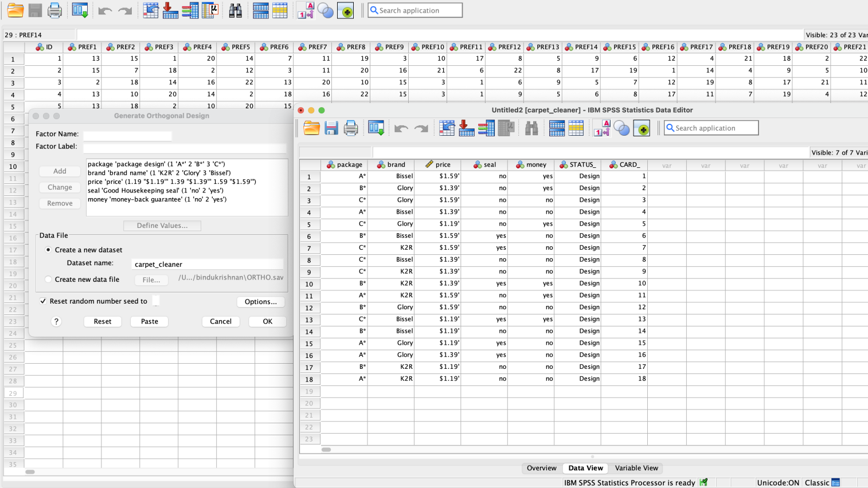This screenshot has width=868, height=488.
Task: Recall recently used dialogs in back window toolbar
Action: tap(80, 10)
